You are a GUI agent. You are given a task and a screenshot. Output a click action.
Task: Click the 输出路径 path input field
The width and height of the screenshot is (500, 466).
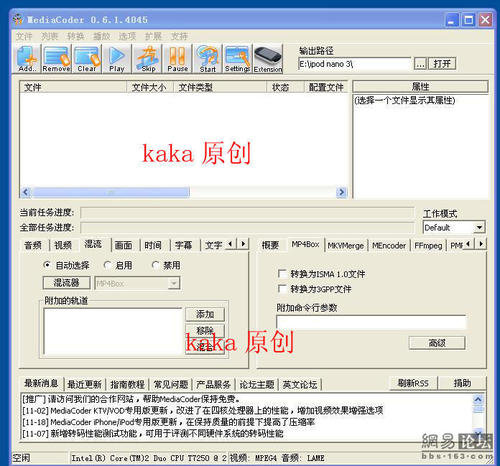[354, 64]
